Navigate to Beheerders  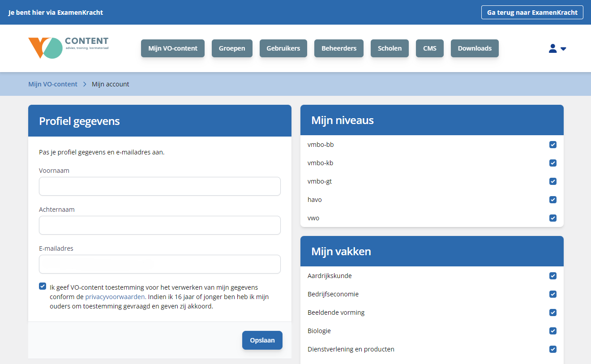pyautogui.click(x=338, y=48)
